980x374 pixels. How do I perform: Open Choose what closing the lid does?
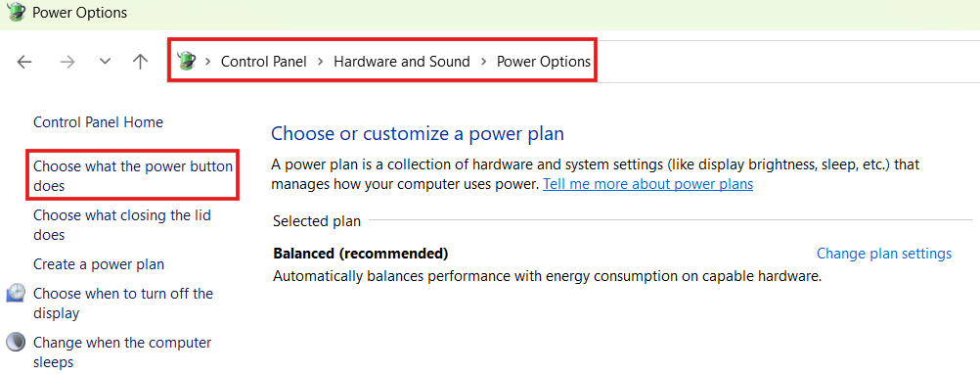tap(122, 224)
